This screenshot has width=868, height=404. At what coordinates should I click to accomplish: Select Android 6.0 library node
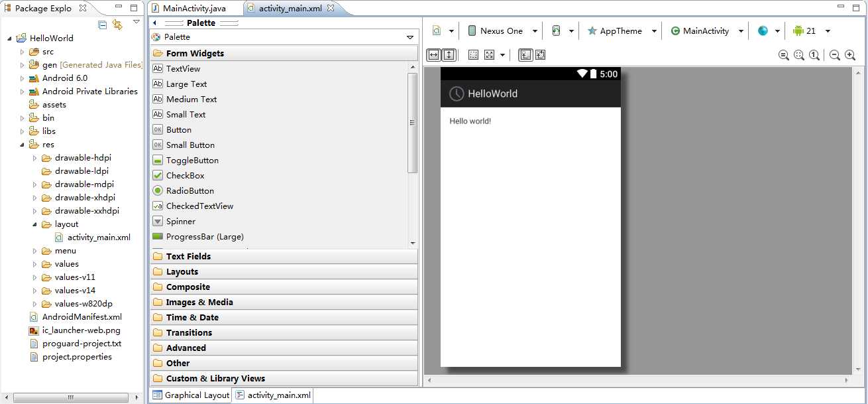[65, 78]
